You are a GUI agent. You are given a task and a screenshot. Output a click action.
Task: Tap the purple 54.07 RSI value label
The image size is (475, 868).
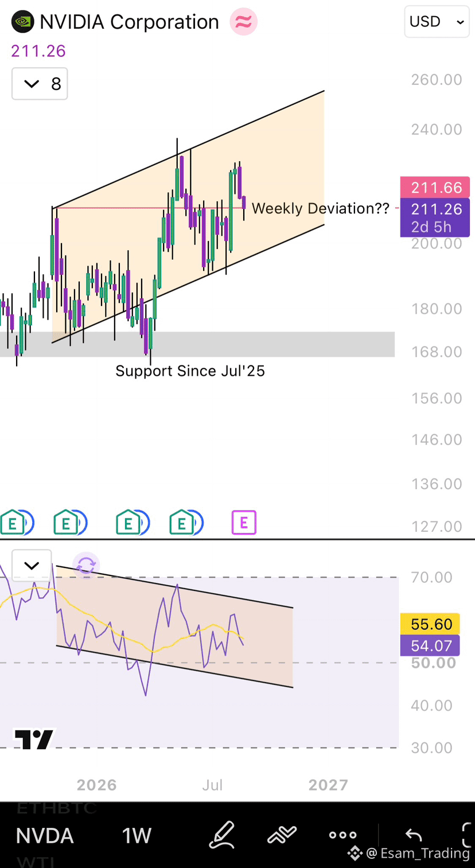[430, 646]
